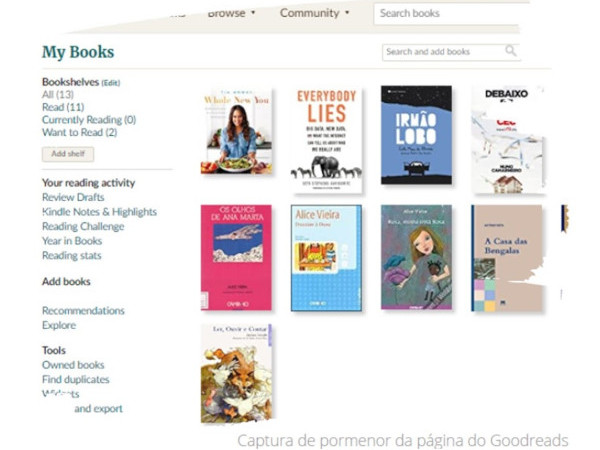Screen dimensions: 600x450
Task: Open the Find duplicates tool
Action: click(76, 380)
